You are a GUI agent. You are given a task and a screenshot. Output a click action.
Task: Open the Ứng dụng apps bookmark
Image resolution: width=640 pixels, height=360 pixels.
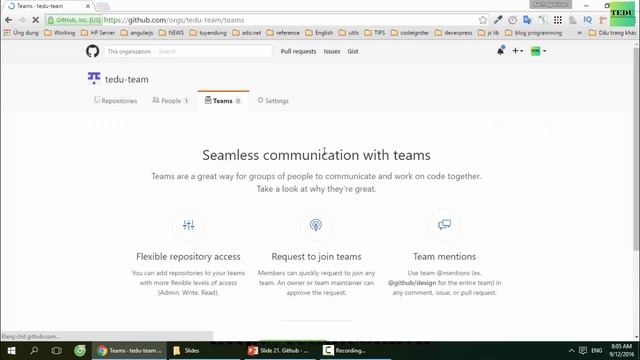(x=21, y=33)
